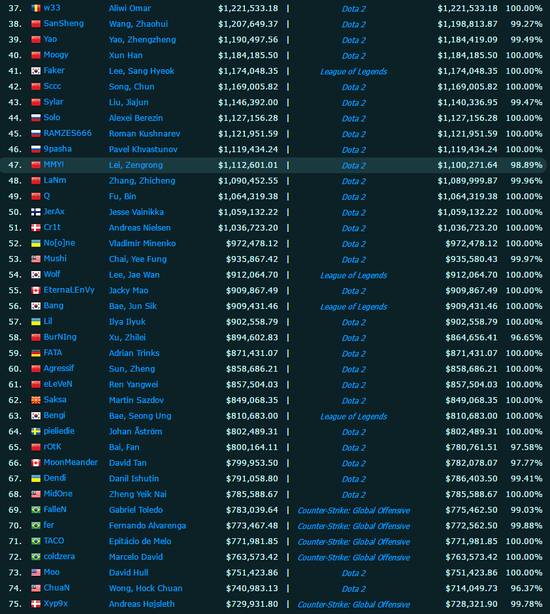Click the Malaysia flag next to Mushi
Screen dimensions: 550x614
point(36,259)
